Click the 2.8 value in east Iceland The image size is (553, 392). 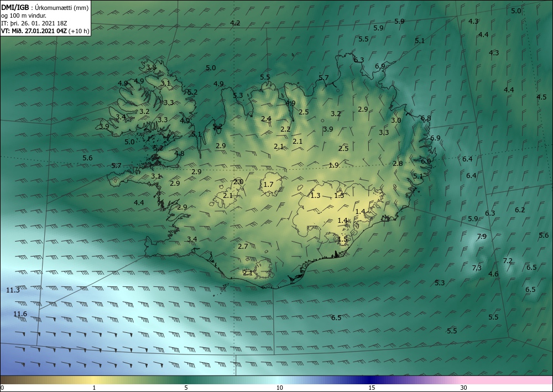398,163
